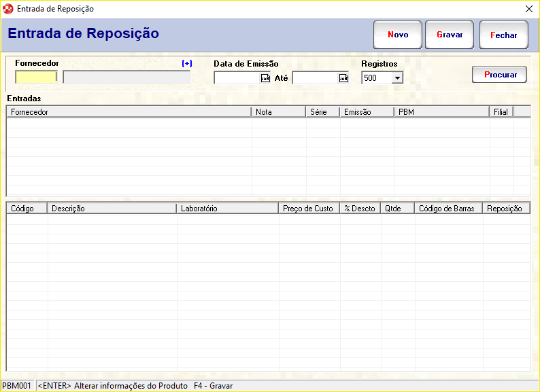Click the Nota column header
The image size is (540, 392).
point(279,112)
